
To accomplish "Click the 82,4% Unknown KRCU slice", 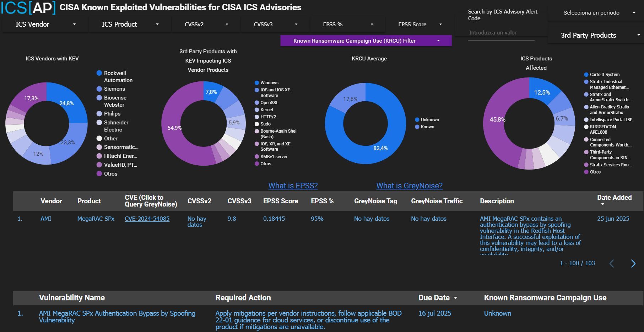I will coord(380,148).
